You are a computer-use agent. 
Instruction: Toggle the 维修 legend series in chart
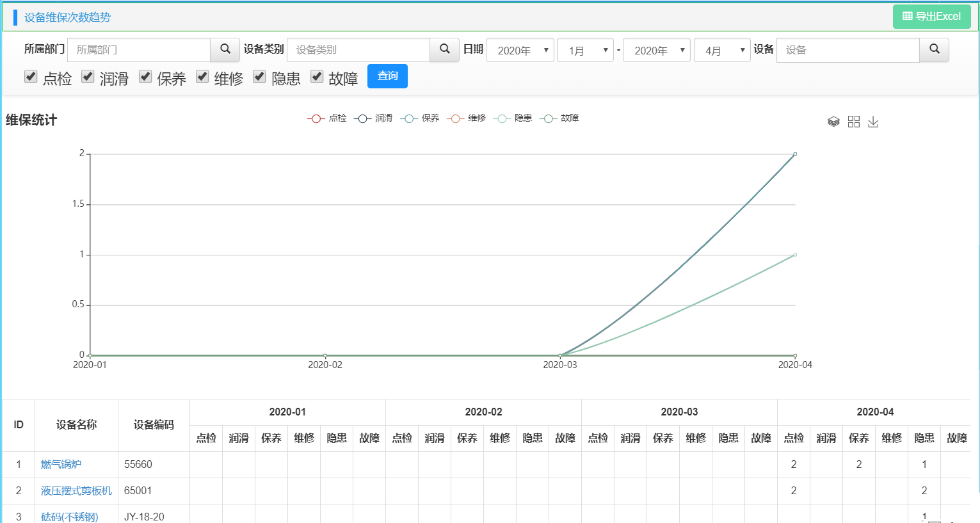pyautogui.click(x=467, y=118)
